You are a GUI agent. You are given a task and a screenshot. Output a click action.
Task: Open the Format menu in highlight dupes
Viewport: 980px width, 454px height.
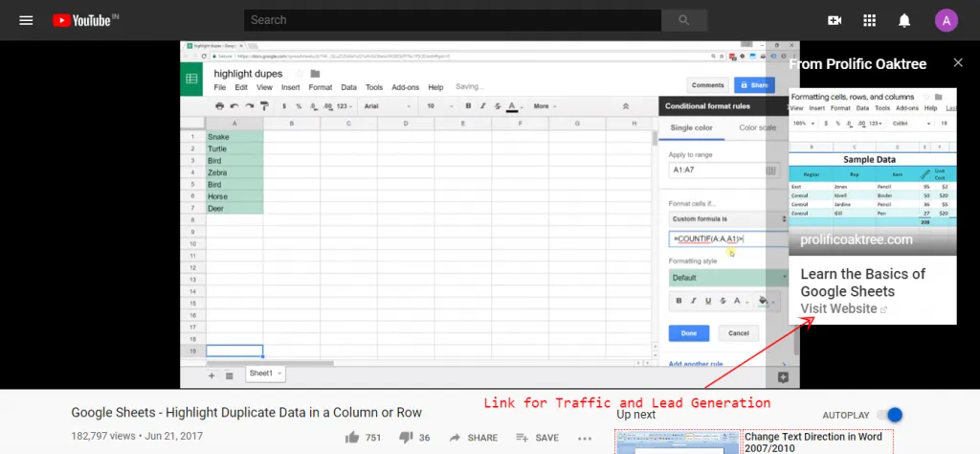(x=321, y=87)
